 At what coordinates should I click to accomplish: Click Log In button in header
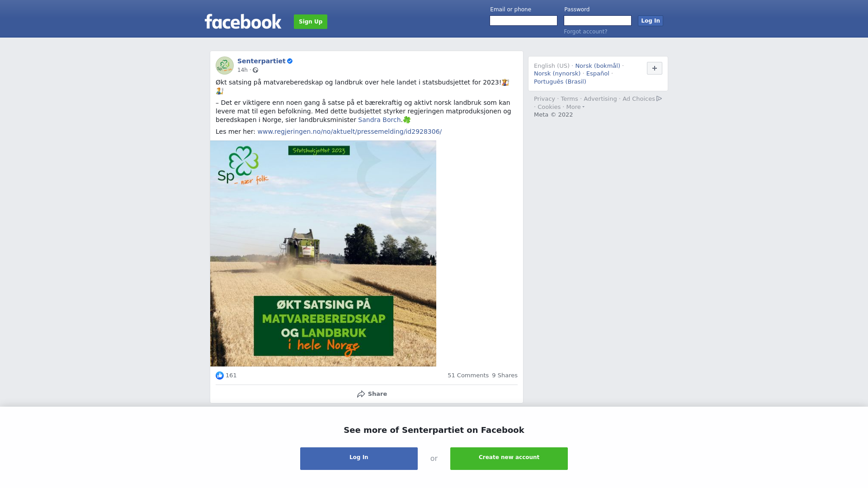pyautogui.click(x=651, y=21)
